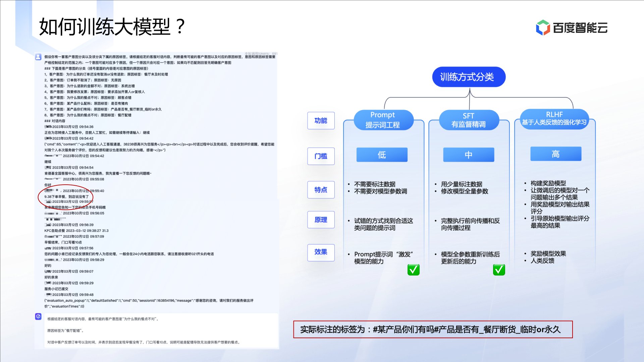Select the RLHF 基于人类反馈的强化学习 header
This screenshot has height=362, width=644.
click(x=554, y=119)
